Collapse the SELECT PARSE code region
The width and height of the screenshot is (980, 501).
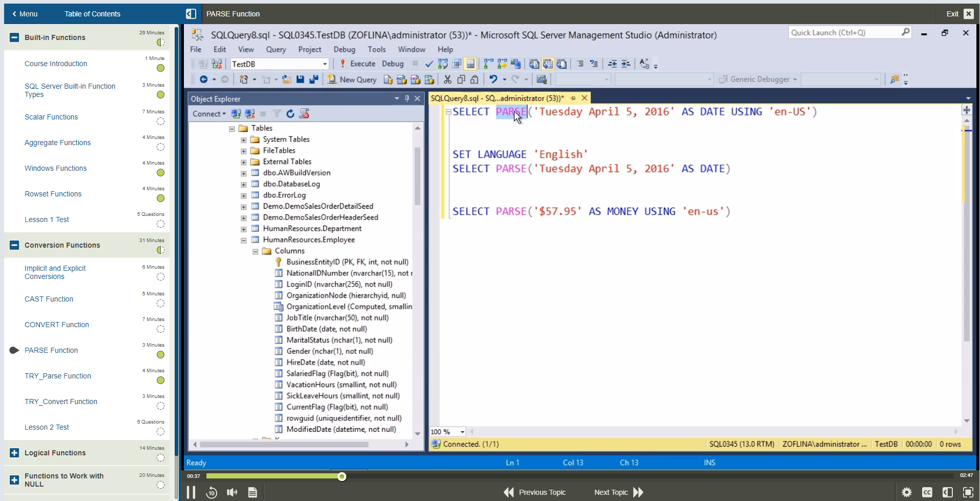coord(448,112)
